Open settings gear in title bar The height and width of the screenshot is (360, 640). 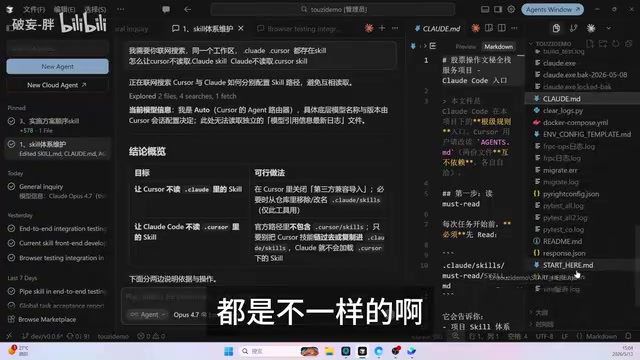pyautogui.click(x=511, y=9)
